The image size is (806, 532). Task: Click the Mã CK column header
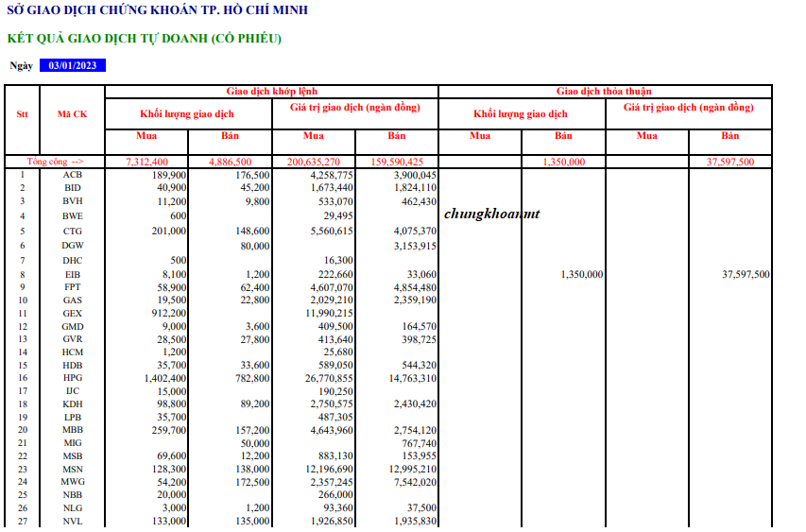coord(72,114)
